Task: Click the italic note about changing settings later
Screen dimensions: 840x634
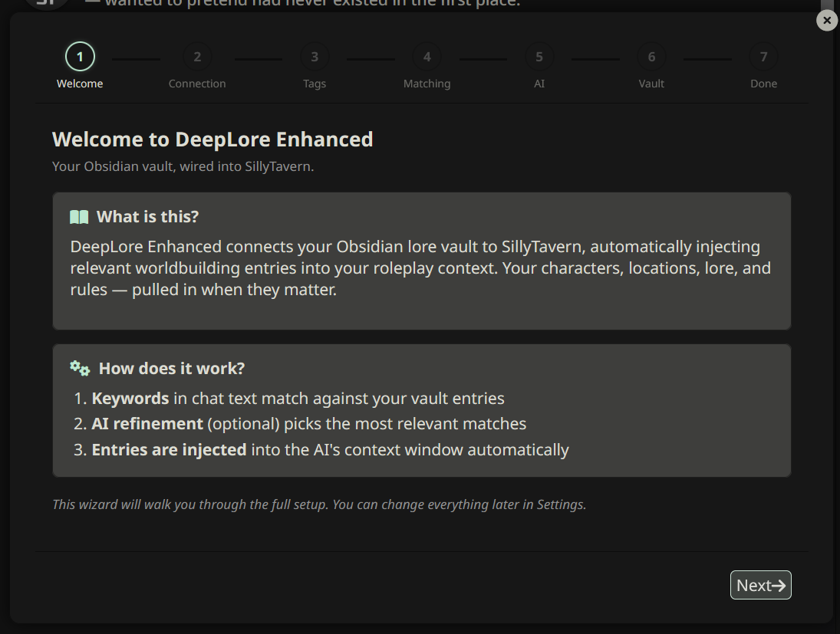Action: (x=319, y=504)
